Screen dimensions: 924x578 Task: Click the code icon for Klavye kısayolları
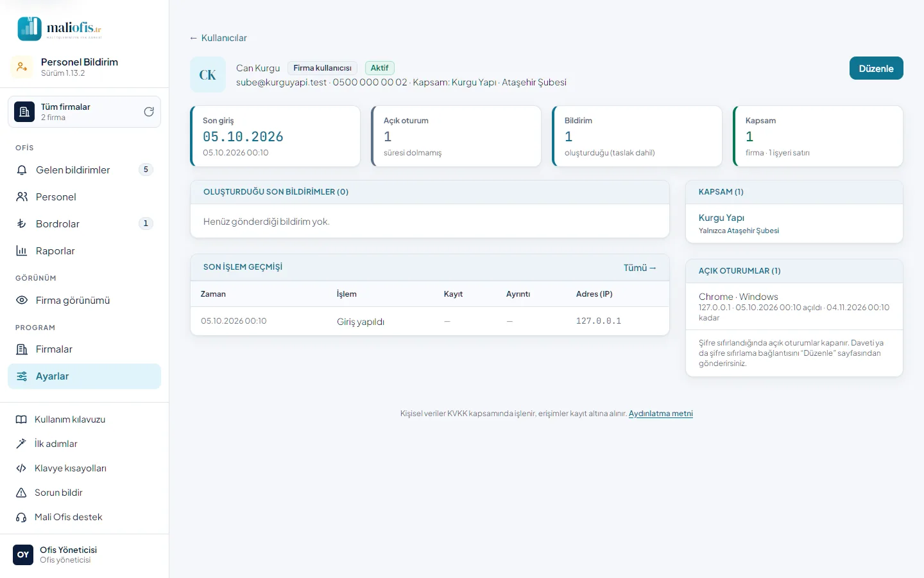[21, 468]
